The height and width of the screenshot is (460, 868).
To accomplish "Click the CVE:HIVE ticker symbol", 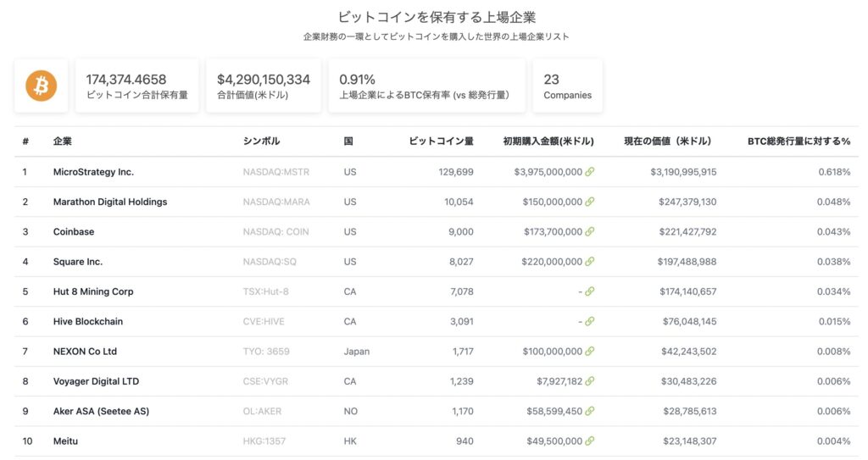I will point(264,322).
